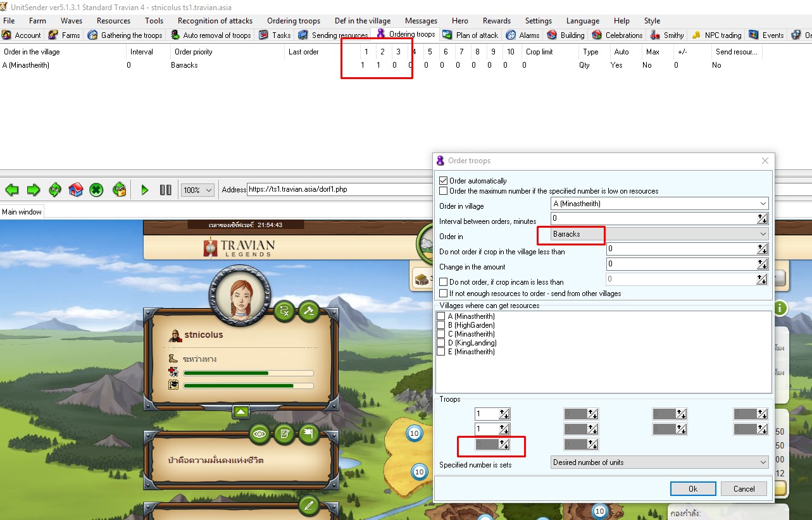Click first troop quantity stepper arrows

[x=504, y=414]
